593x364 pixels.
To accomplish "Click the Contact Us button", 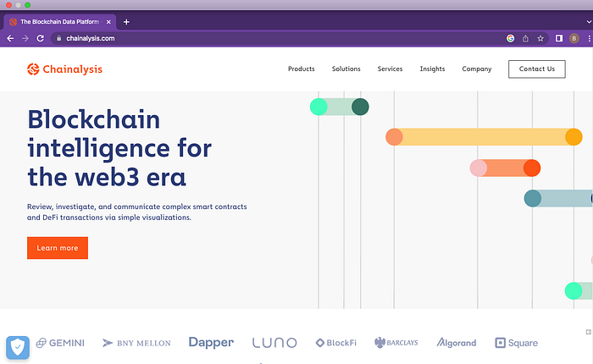I will click(536, 69).
